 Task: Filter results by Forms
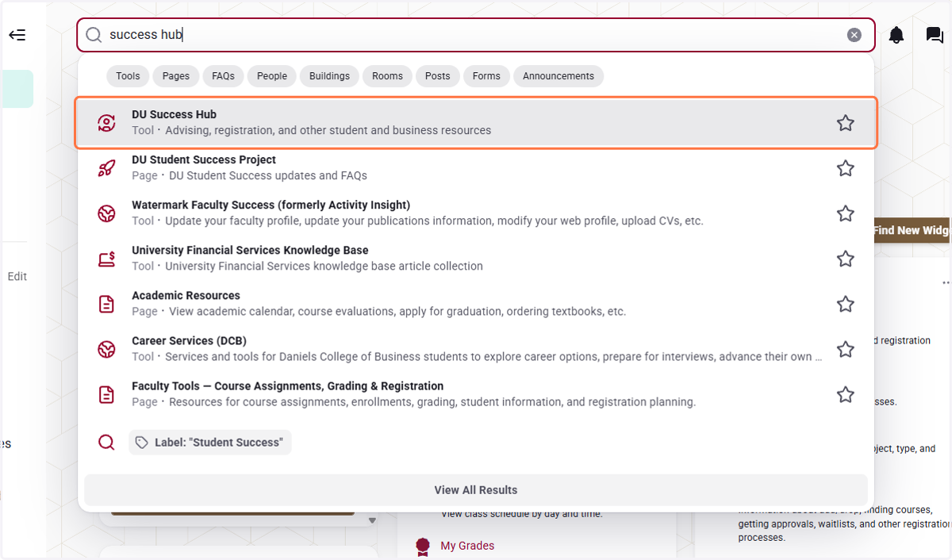point(486,76)
